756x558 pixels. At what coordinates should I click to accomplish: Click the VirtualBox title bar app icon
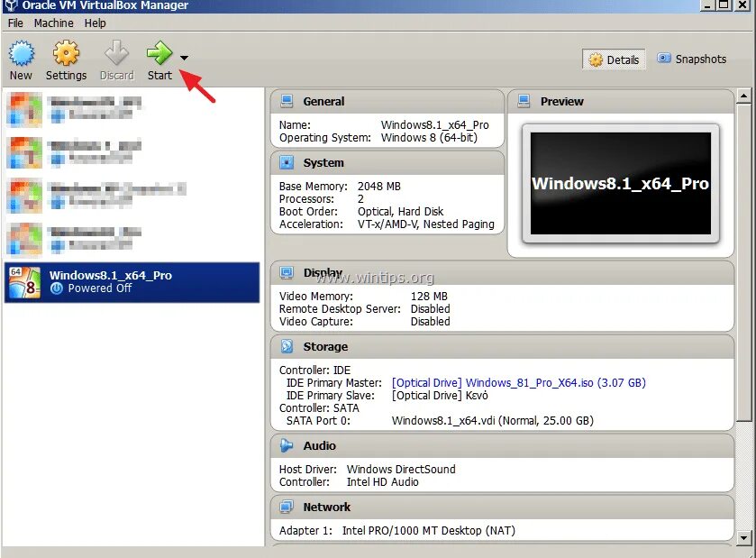tap(11, 5)
